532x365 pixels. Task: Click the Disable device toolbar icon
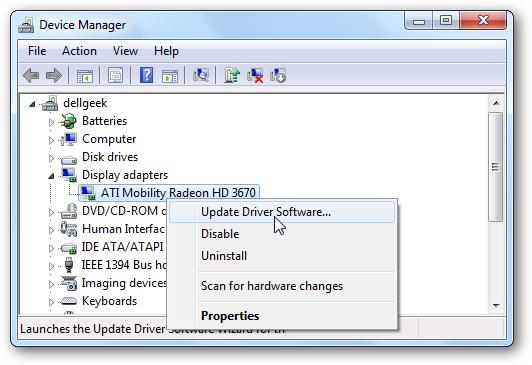(x=278, y=75)
